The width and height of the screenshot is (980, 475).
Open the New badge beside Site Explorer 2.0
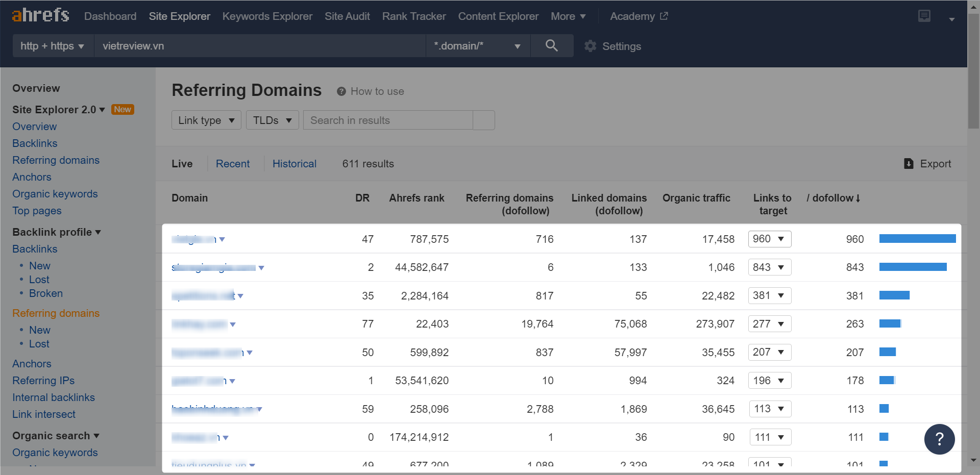122,110
